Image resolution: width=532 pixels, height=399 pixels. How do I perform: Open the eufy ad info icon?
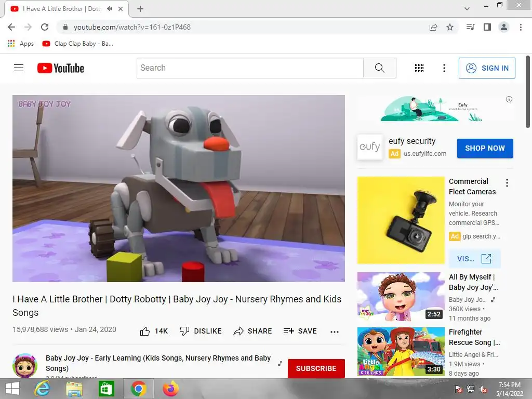click(x=509, y=99)
